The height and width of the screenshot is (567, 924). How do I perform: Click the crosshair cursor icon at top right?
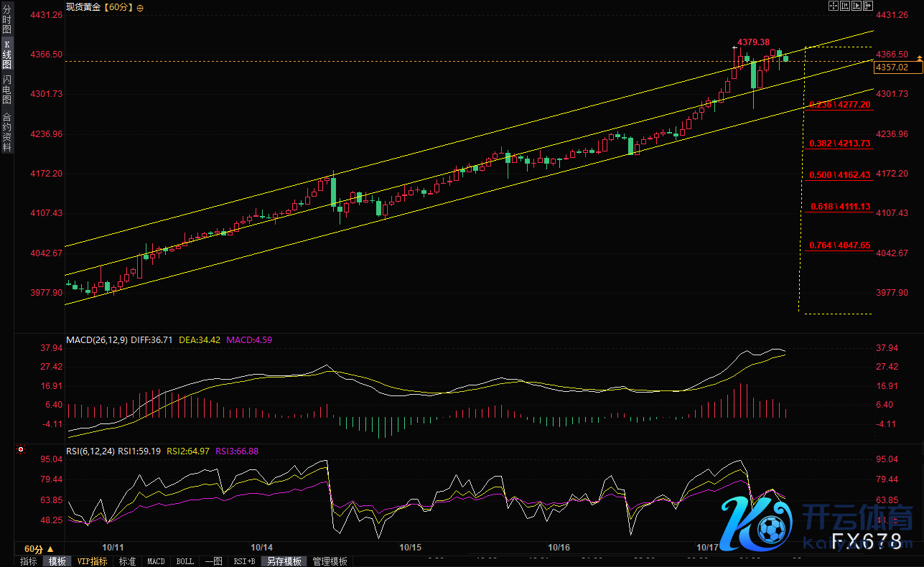(x=834, y=6)
